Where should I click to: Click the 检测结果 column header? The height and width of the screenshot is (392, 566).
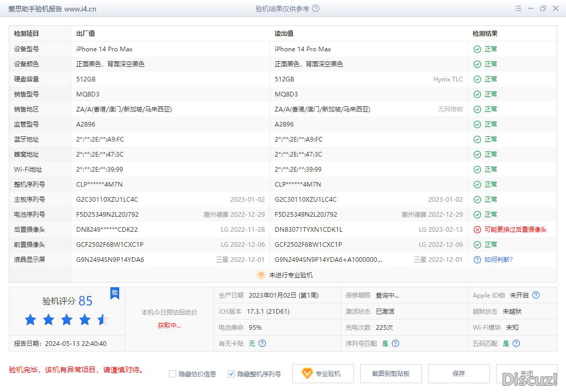(485, 34)
